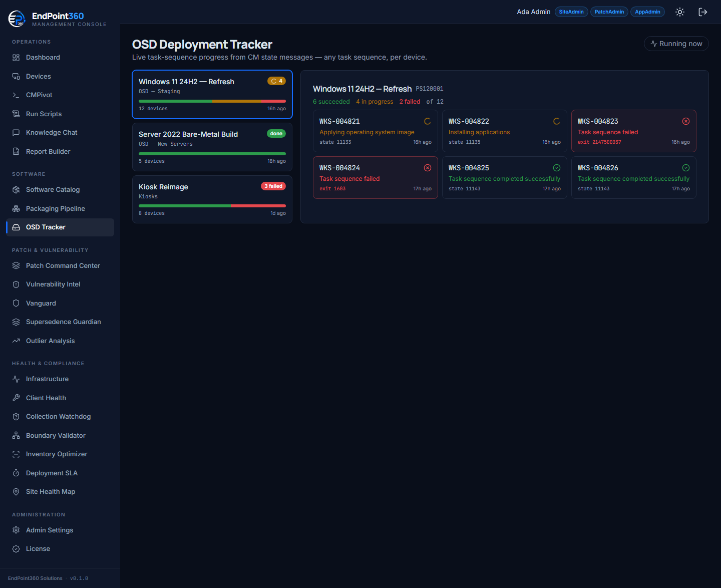
Task: Select the Kiosk Reimage deployment card
Action: pos(212,199)
